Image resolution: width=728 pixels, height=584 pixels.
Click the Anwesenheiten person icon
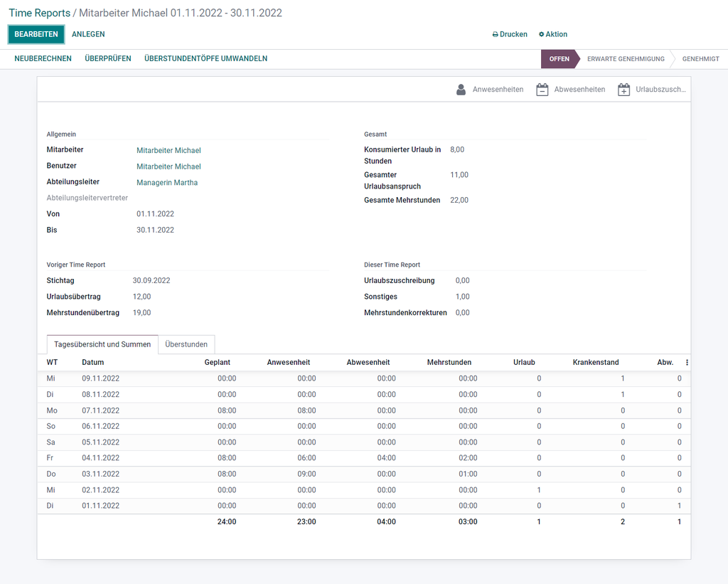coord(461,89)
